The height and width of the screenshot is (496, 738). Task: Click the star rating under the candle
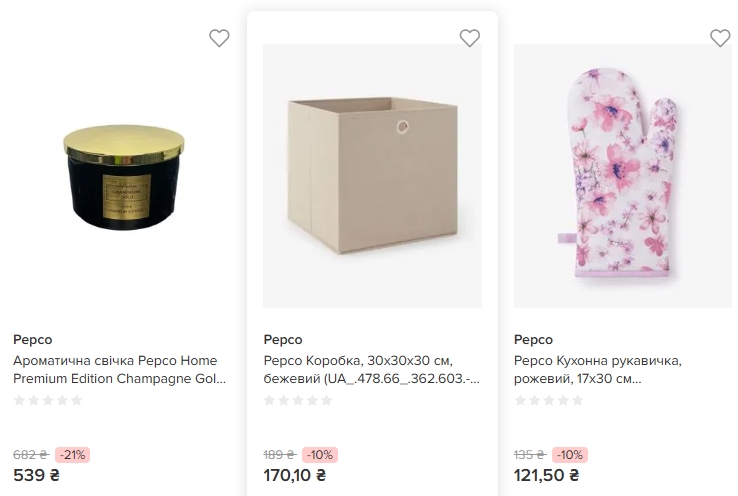click(x=48, y=400)
